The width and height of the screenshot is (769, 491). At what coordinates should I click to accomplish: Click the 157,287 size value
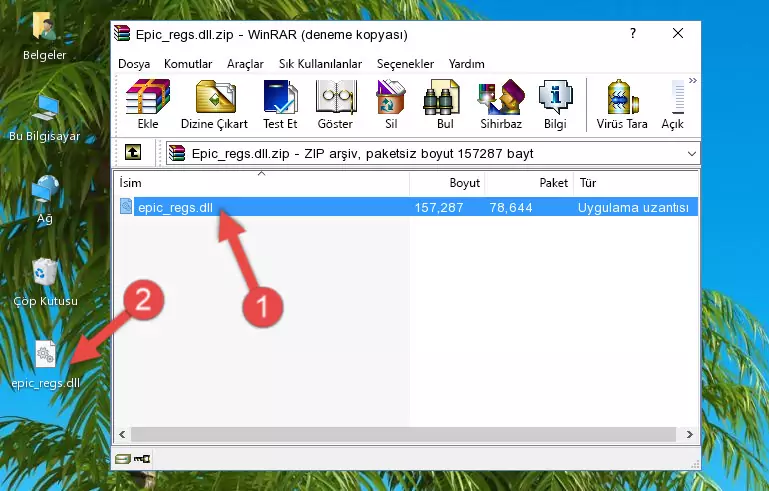(439, 207)
